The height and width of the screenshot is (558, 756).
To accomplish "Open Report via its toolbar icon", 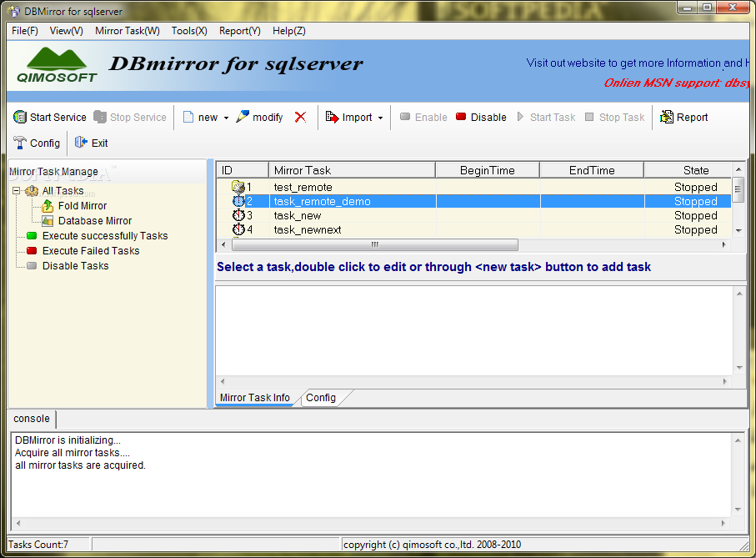I will point(666,117).
